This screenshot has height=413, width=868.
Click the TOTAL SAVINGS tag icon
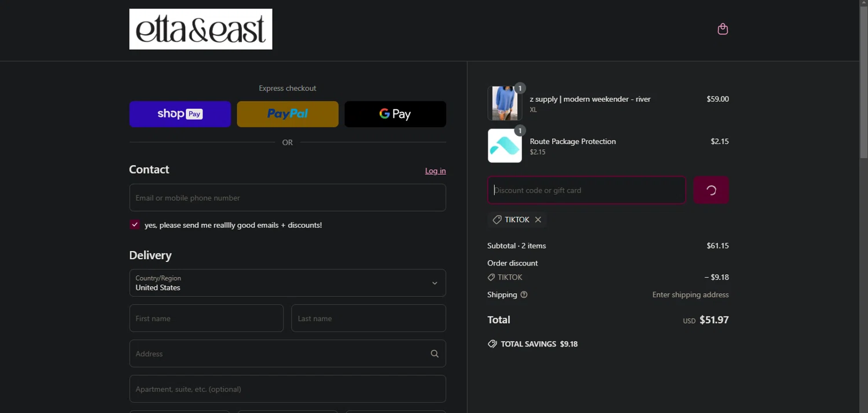pyautogui.click(x=492, y=344)
